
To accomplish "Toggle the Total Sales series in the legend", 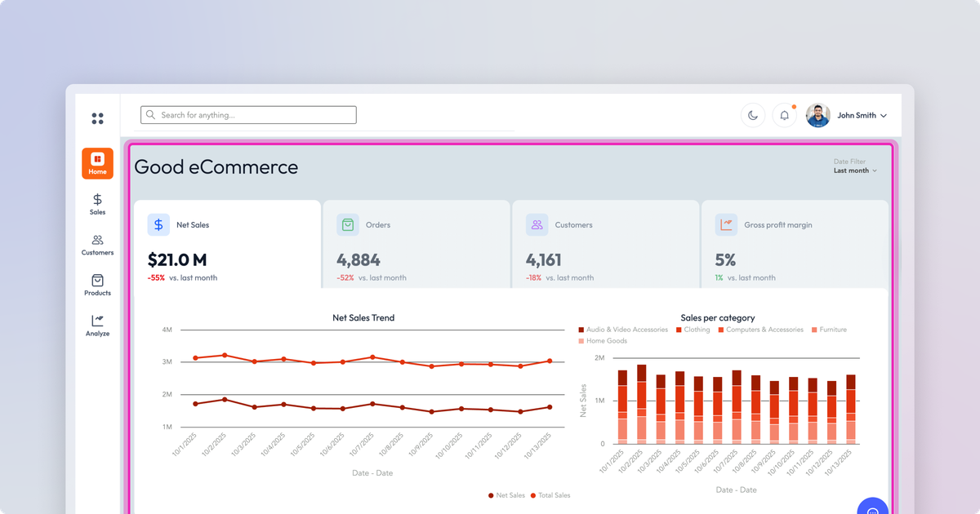I will coord(551,495).
